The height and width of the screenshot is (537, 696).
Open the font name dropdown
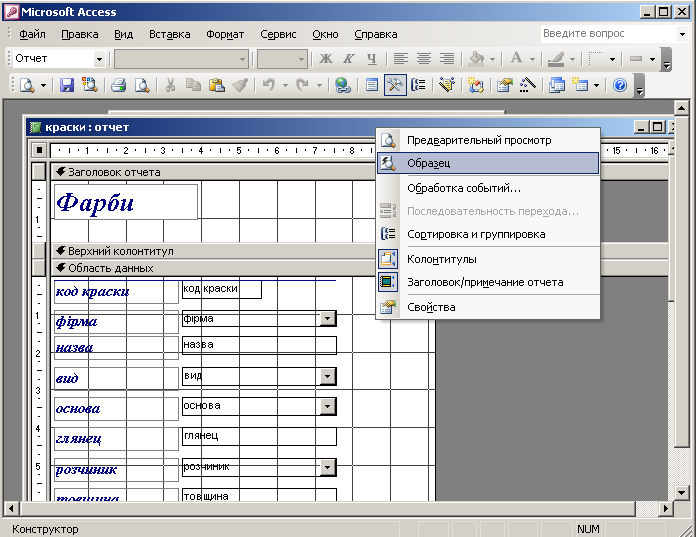(242, 59)
